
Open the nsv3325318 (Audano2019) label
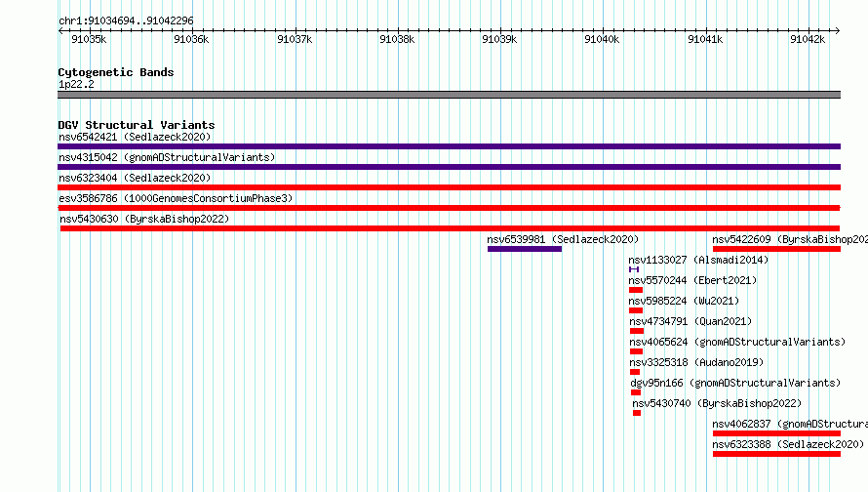pyautogui.click(x=696, y=362)
